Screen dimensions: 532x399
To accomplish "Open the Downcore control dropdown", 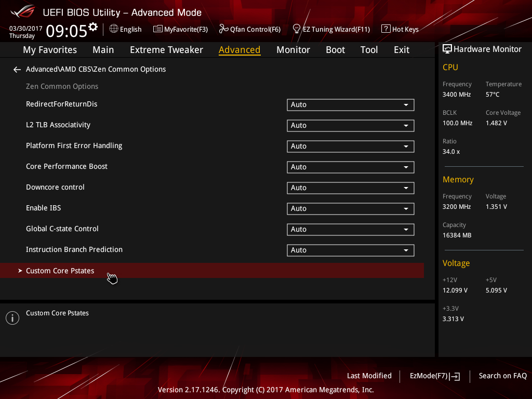I will click(x=350, y=188).
